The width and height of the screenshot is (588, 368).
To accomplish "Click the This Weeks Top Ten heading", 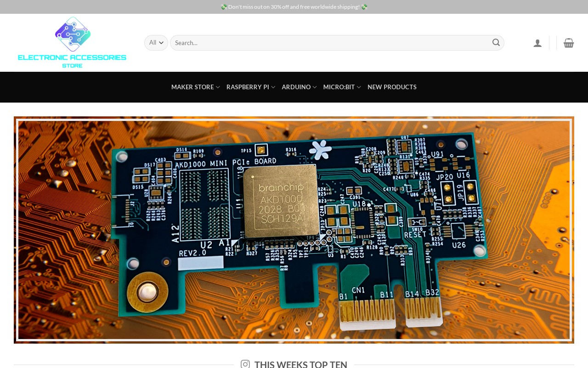I will [x=301, y=364].
